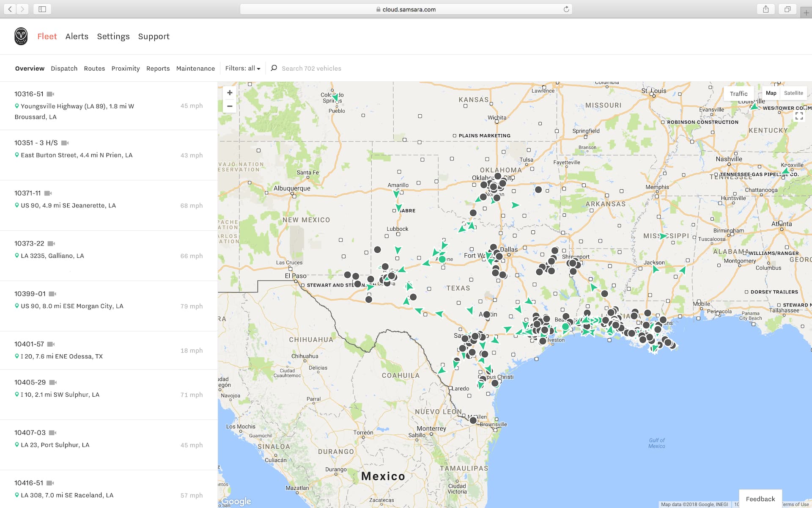Open the Maintenance section
The height and width of the screenshot is (508, 812).
(195, 68)
